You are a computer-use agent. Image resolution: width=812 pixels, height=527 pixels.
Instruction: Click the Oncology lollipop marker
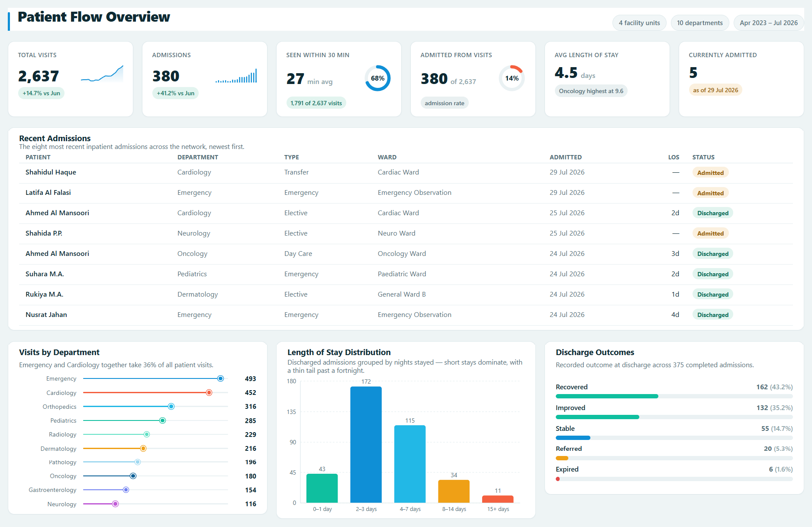point(133,476)
